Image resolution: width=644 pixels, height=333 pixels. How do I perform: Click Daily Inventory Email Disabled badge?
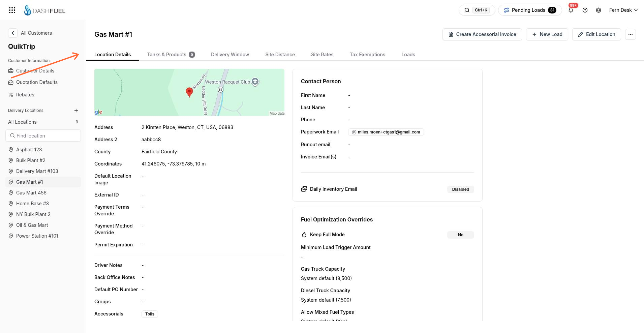(460, 189)
